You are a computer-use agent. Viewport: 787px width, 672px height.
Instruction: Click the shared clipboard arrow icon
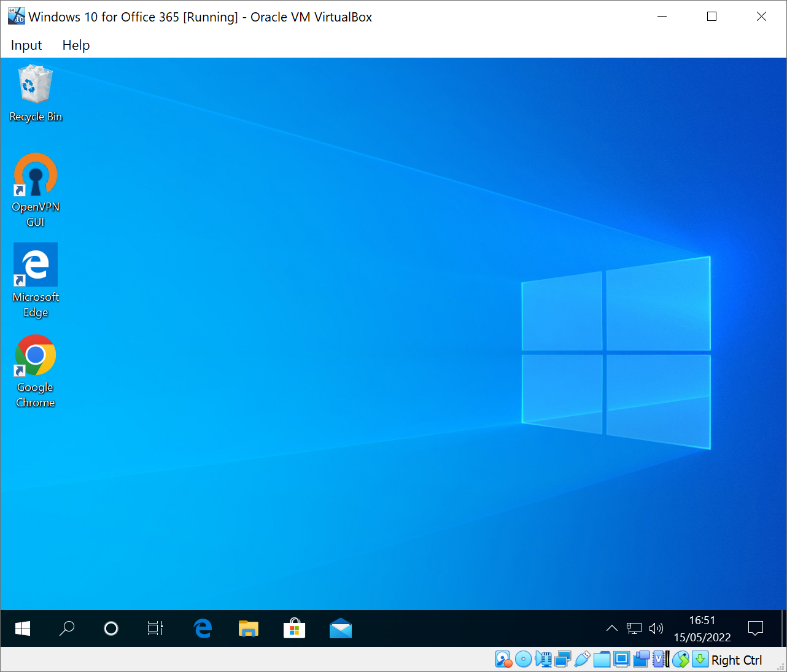[x=680, y=660]
